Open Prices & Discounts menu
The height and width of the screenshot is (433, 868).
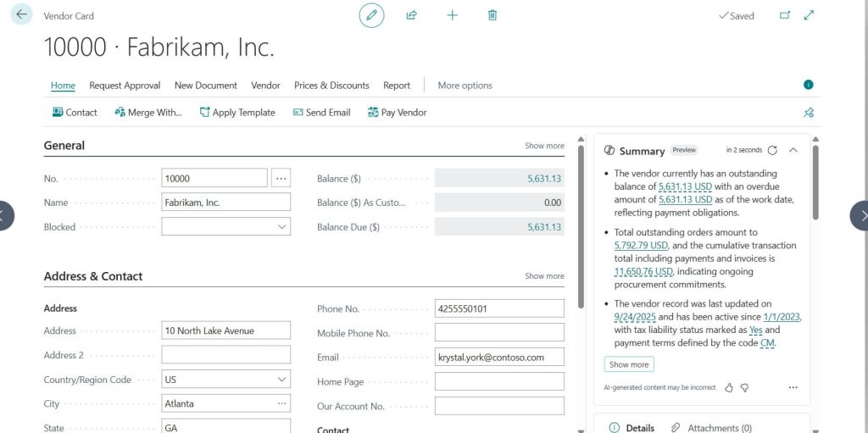(331, 86)
